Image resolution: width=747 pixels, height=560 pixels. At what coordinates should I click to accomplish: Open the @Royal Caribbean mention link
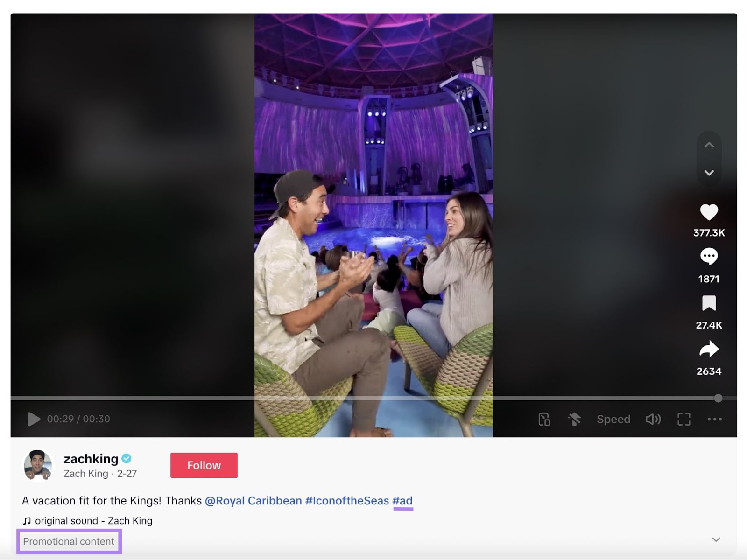(x=253, y=500)
